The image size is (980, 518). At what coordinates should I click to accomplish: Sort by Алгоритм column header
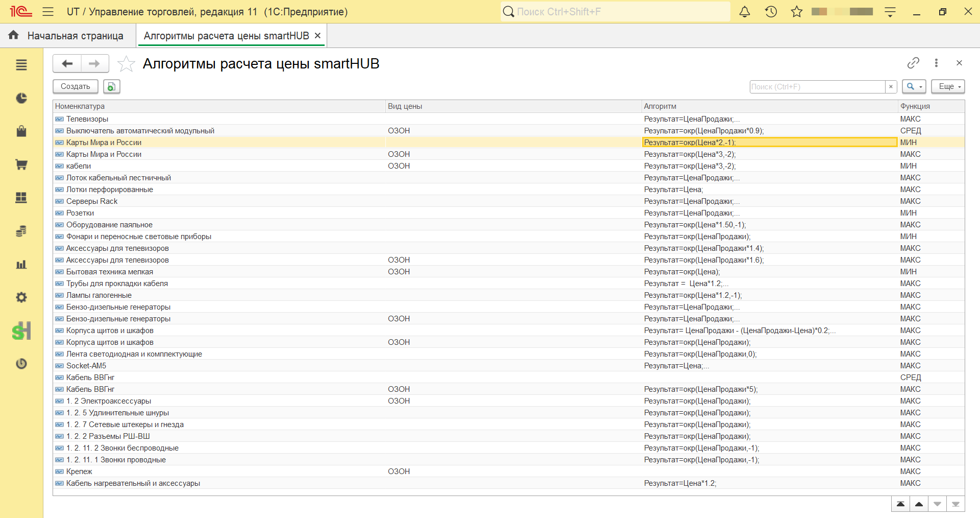click(770, 106)
